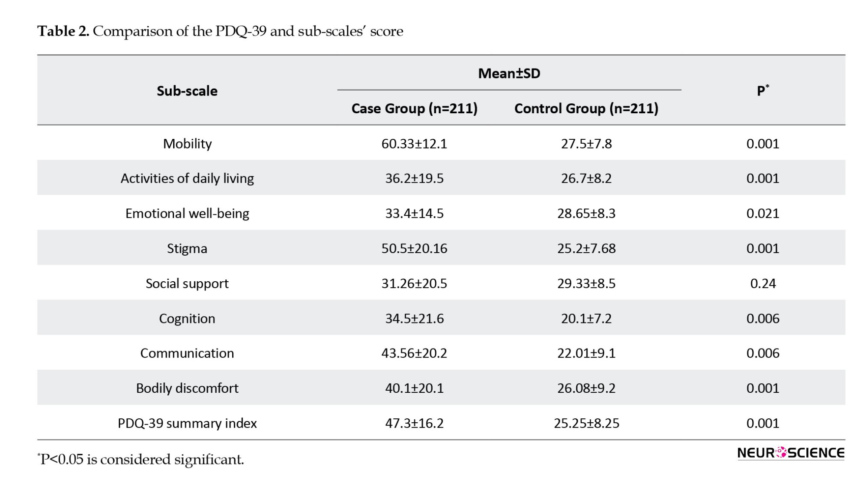Select the Bodily discomfort control value 26.08±9.2
This screenshot has height=477, width=868.
586,388
